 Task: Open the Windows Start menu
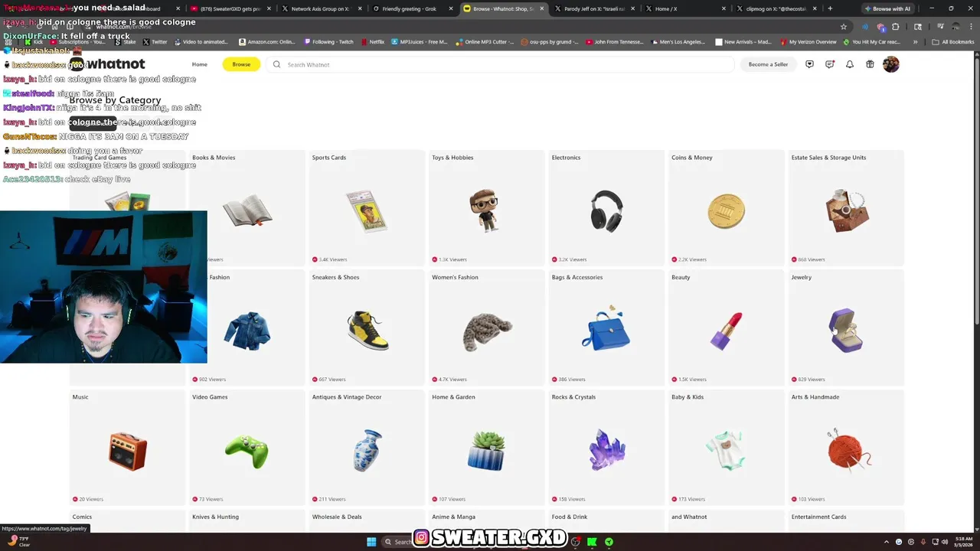point(371,542)
